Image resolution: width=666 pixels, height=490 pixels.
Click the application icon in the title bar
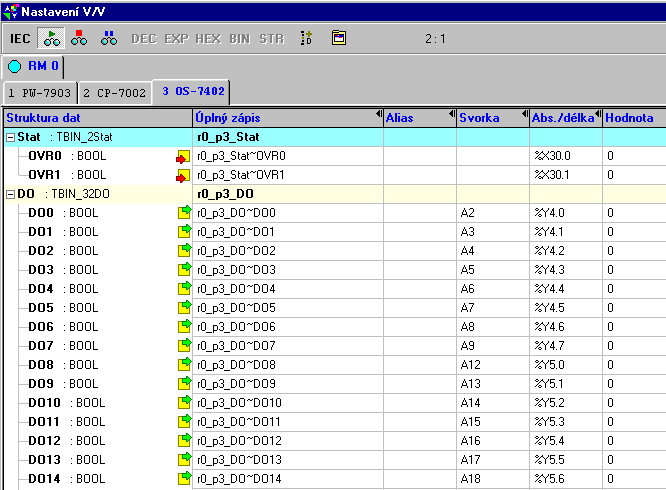pos(11,11)
